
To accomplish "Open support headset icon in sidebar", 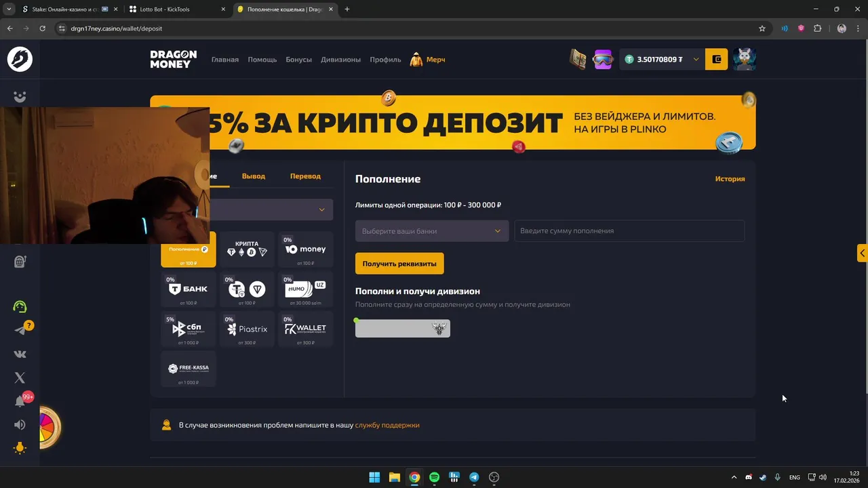I will tap(20, 306).
